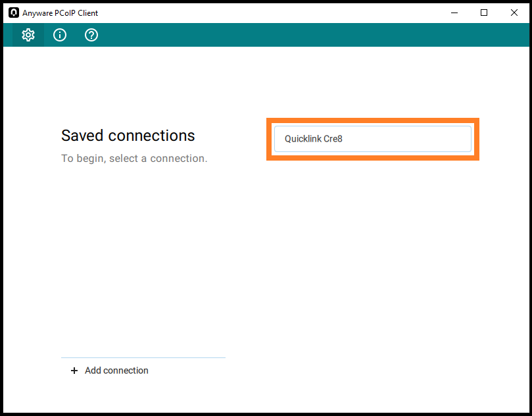Screen dimensions: 532x416
Task: Click the information circle icon
Action: point(60,35)
